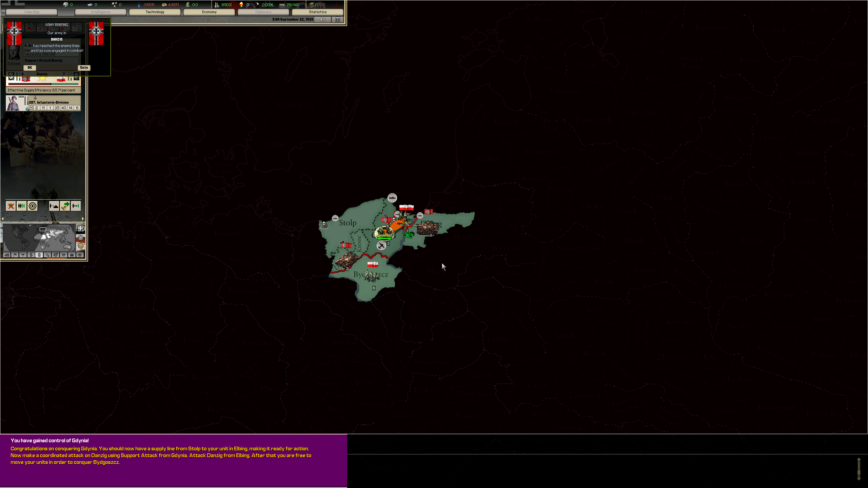Confirm the Army Briefing with OK
Screen dimensions: 868x488
(x=30, y=67)
